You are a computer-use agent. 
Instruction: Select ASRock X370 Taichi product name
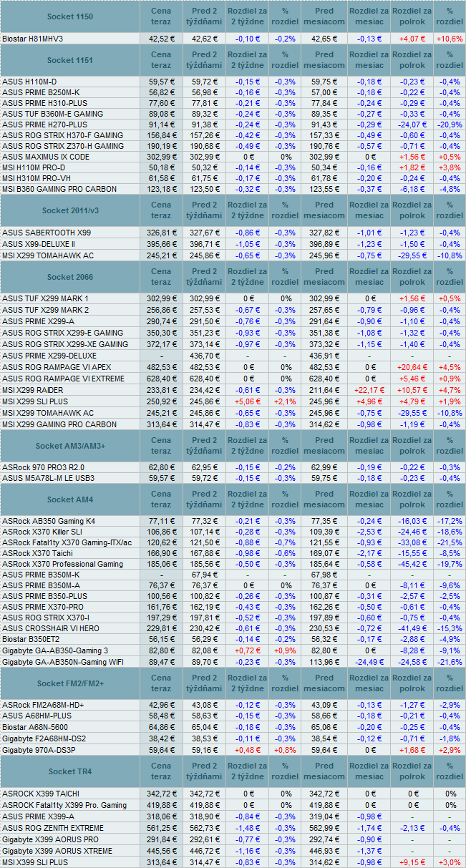point(37,553)
